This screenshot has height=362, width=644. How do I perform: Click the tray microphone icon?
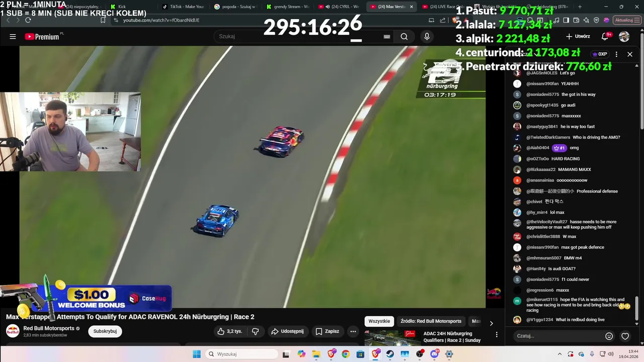tap(592, 354)
